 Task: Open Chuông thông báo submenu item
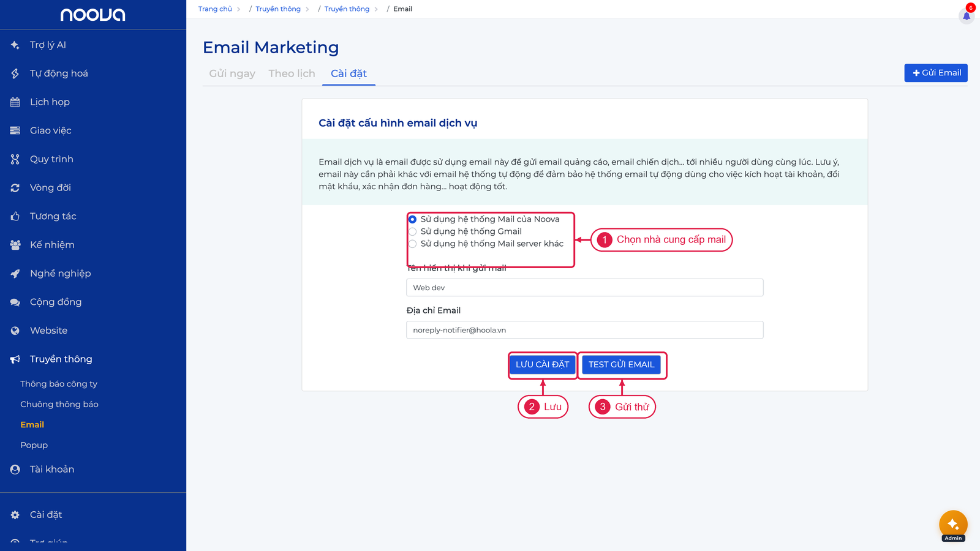coord(59,404)
